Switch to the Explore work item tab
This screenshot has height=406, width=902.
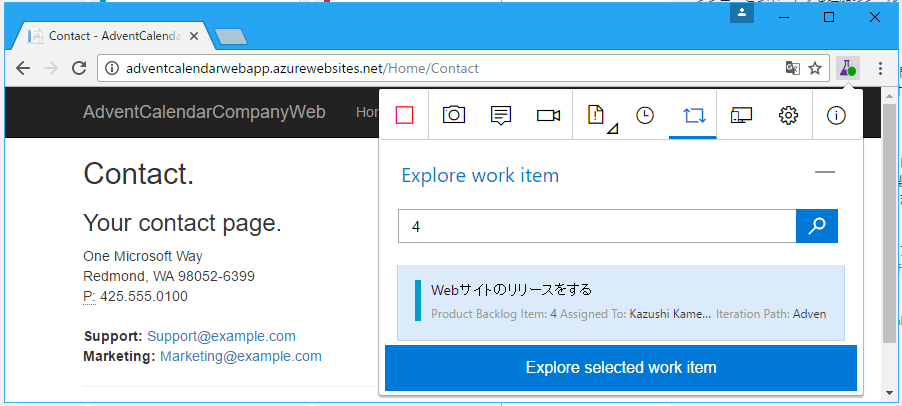[693, 115]
